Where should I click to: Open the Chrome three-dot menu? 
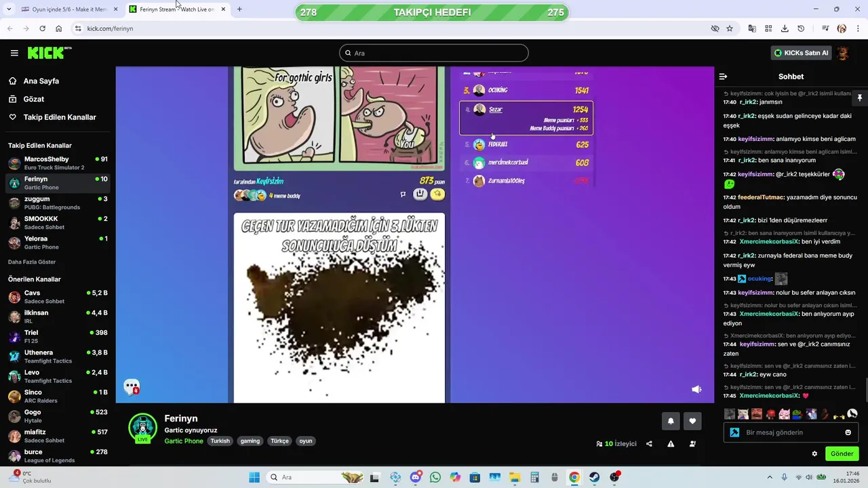859,28
